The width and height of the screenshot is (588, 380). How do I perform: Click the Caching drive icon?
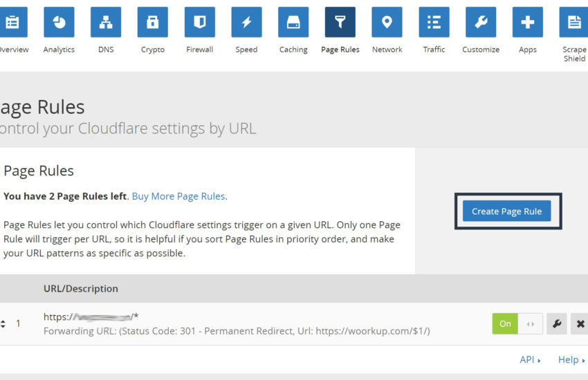[293, 22]
